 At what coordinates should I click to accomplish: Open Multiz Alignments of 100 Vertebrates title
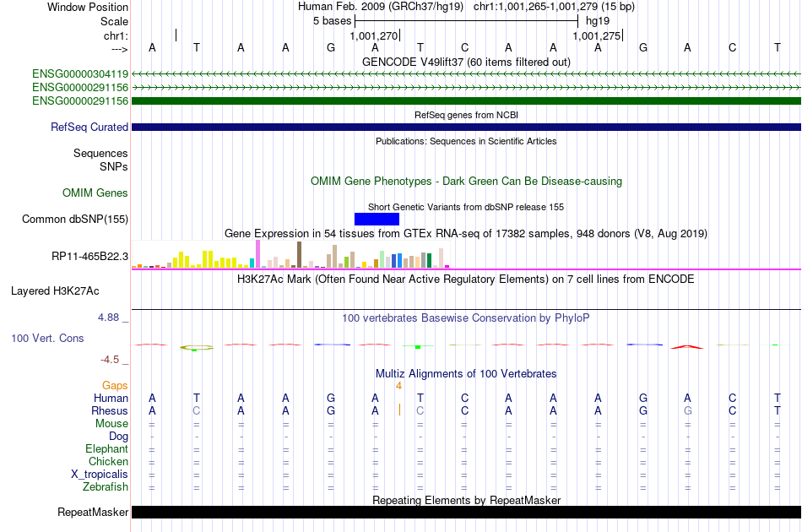pos(466,374)
